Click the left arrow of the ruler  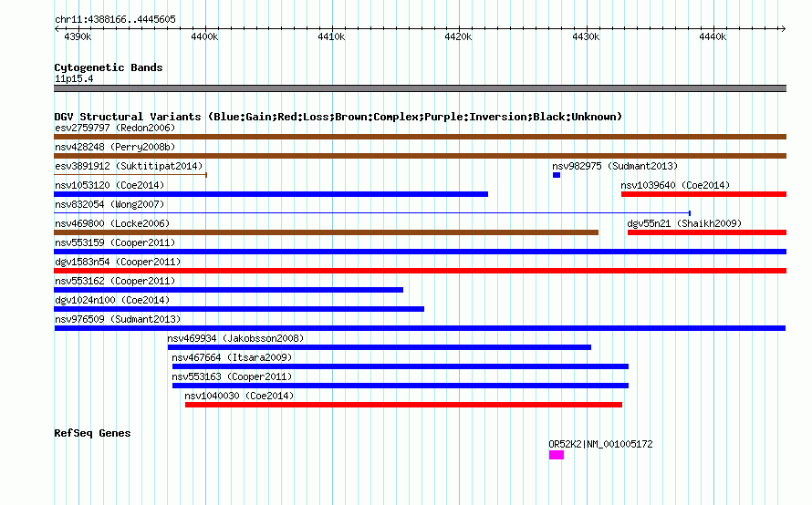click(x=57, y=29)
